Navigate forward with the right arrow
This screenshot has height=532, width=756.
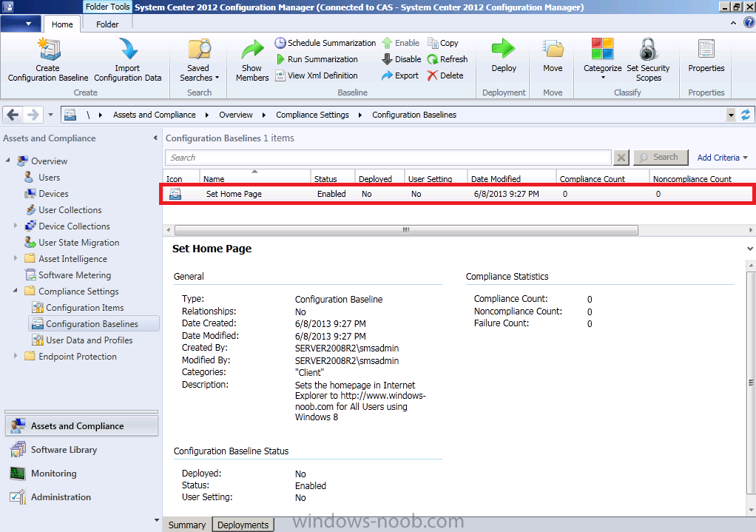[33, 115]
